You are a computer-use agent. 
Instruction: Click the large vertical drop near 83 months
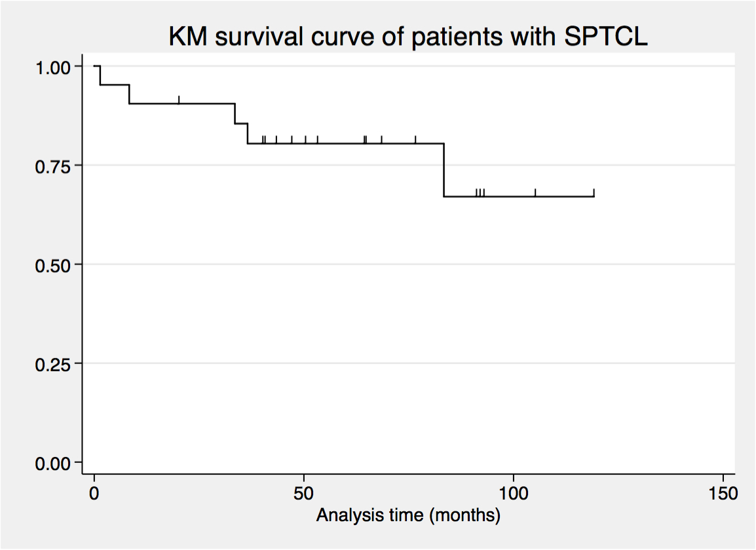tap(444, 170)
